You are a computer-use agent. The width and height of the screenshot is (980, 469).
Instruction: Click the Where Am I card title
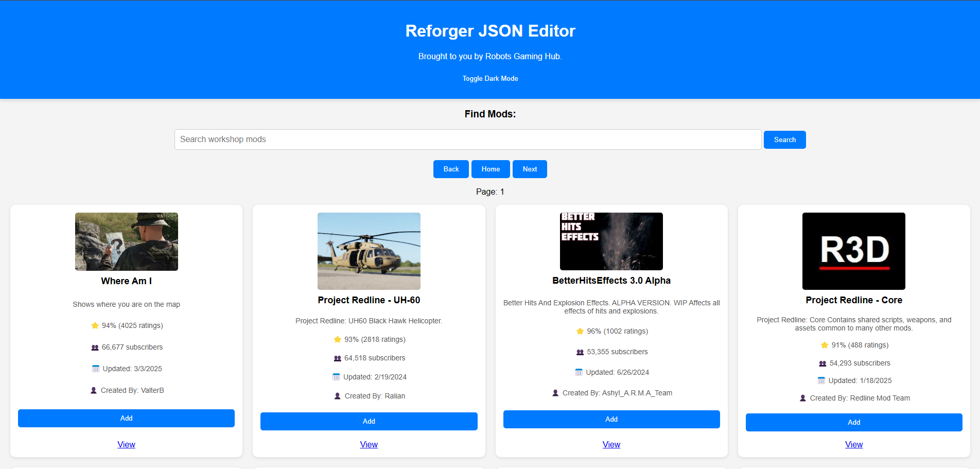point(126,281)
